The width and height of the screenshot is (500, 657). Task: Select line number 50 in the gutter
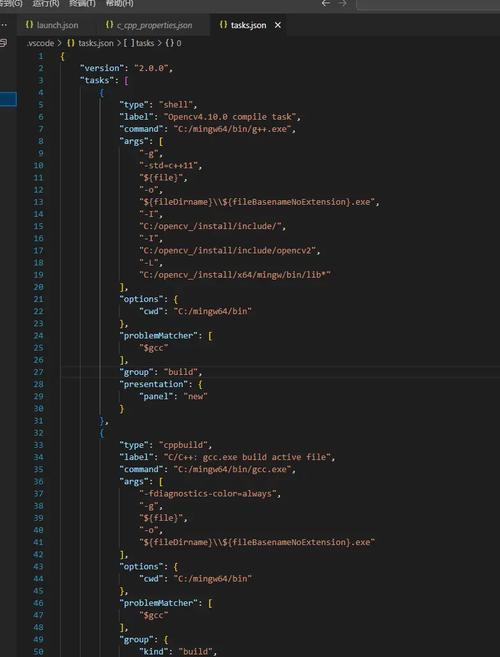(x=38, y=652)
